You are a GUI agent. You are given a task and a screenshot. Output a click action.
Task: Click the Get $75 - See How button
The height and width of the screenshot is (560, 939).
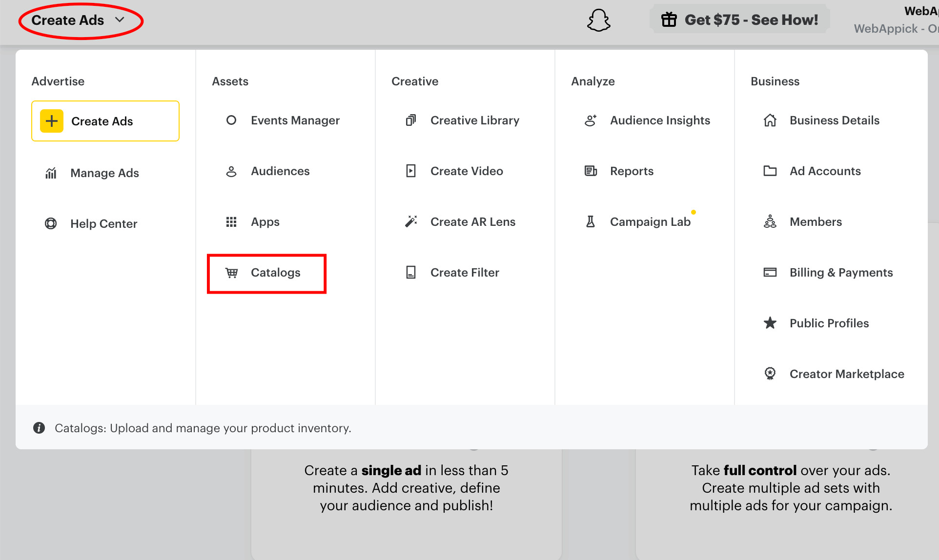(x=739, y=19)
